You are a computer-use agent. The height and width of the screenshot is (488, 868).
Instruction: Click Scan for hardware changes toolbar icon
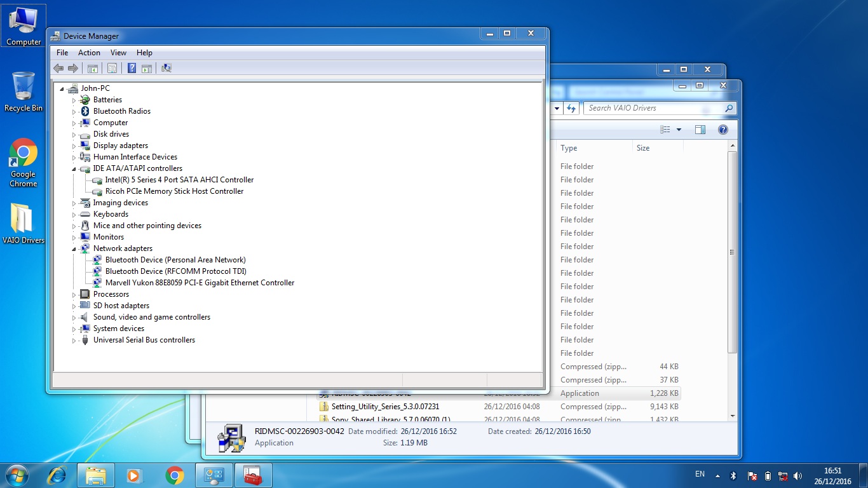[x=166, y=68]
